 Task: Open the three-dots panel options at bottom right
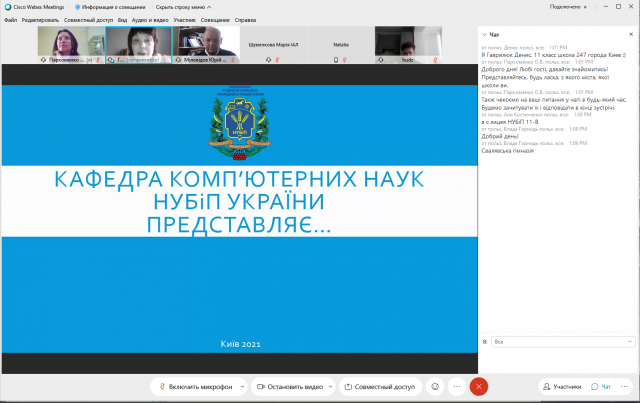pyautogui.click(x=627, y=386)
